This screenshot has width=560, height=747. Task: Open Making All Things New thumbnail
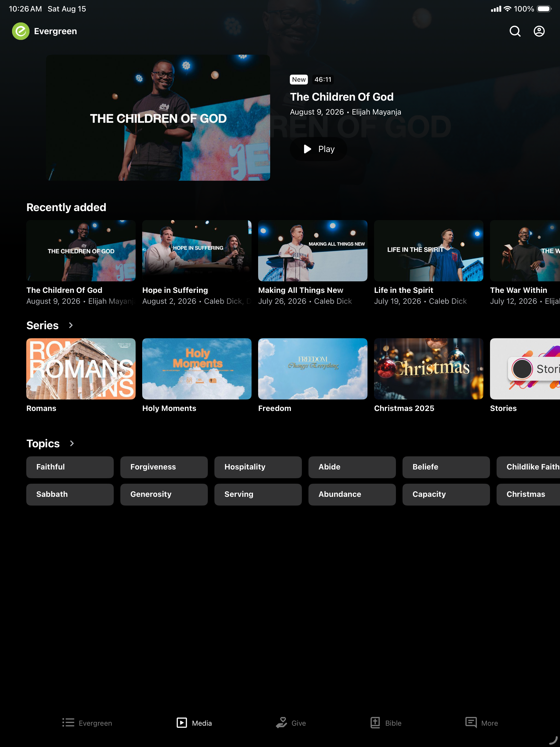[313, 250]
